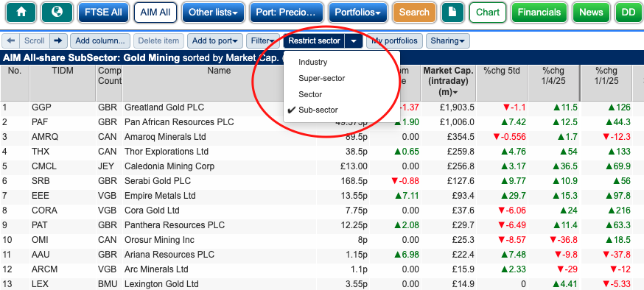644x290 pixels.
Task: Switch to the FTSE All list
Action: click(103, 13)
